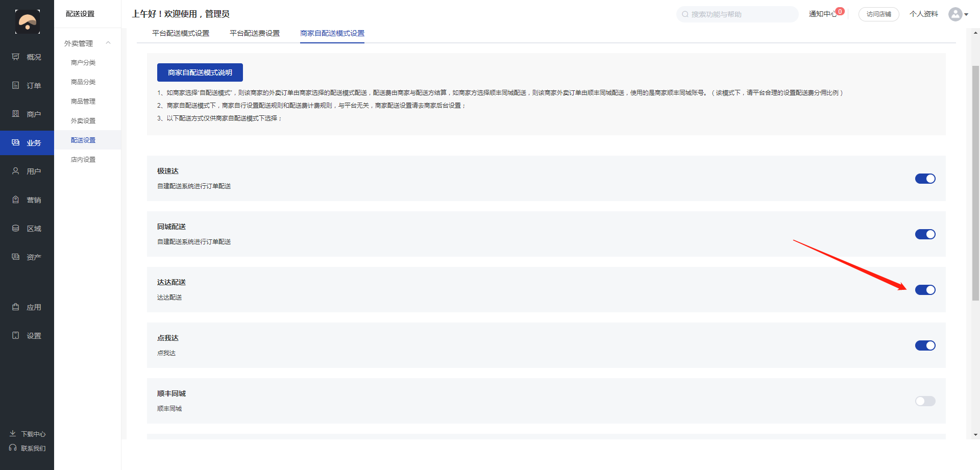980x470 pixels.
Task: Focus the 搜索功能与帮助 search field
Action: pos(738,14)
